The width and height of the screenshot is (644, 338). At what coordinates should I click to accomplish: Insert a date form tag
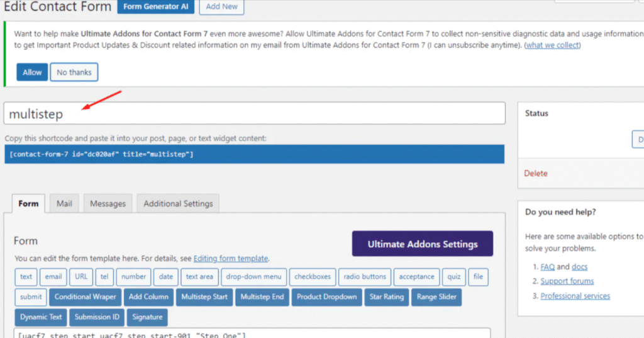click(x=166, y=277)
